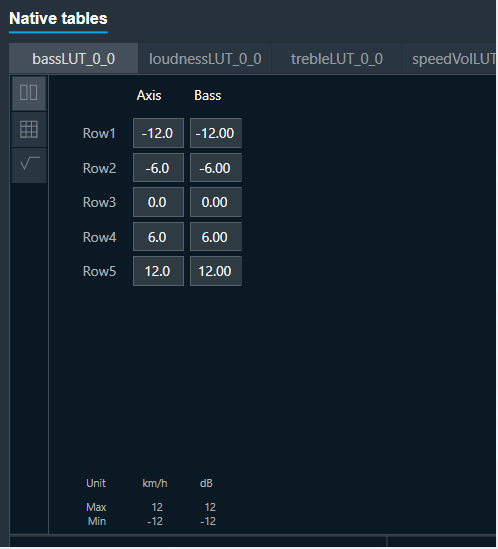Click the Bass column header
The image size is (498, 549).
click(208, 96)
